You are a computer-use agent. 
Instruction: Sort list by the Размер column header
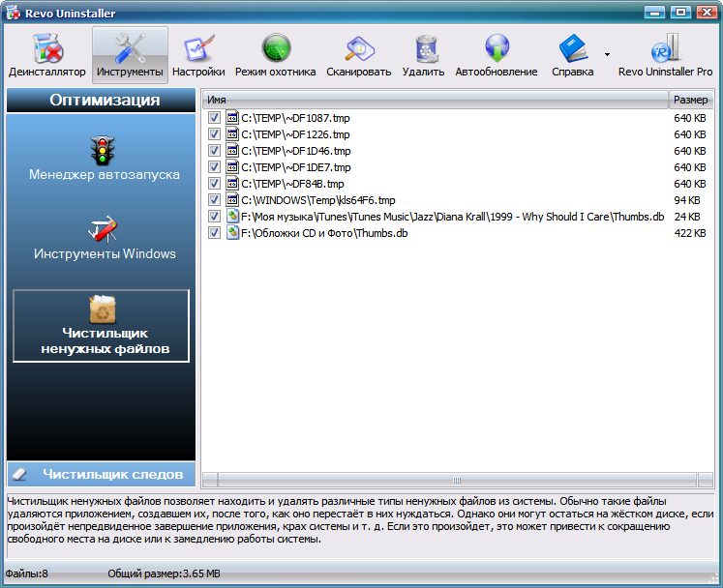coord(690,100)
